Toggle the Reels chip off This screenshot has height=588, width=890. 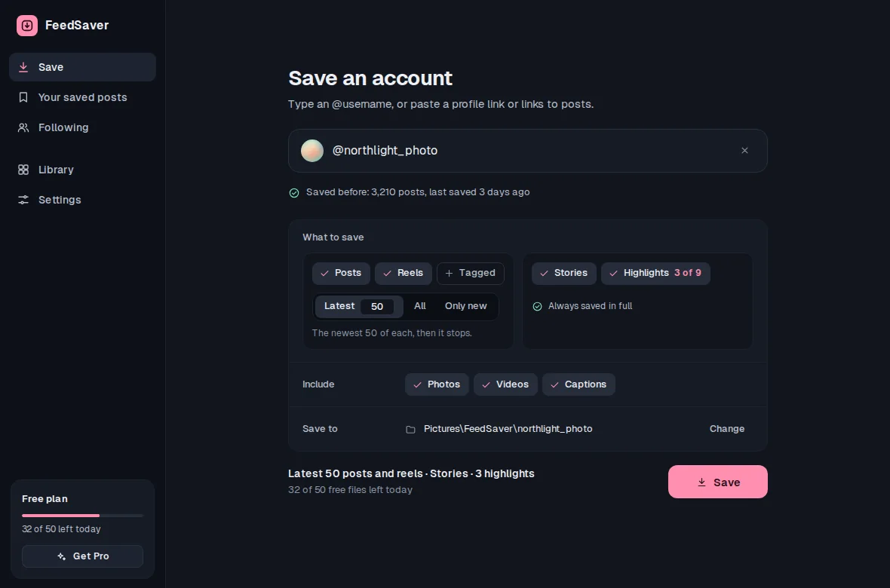[403, 273]
